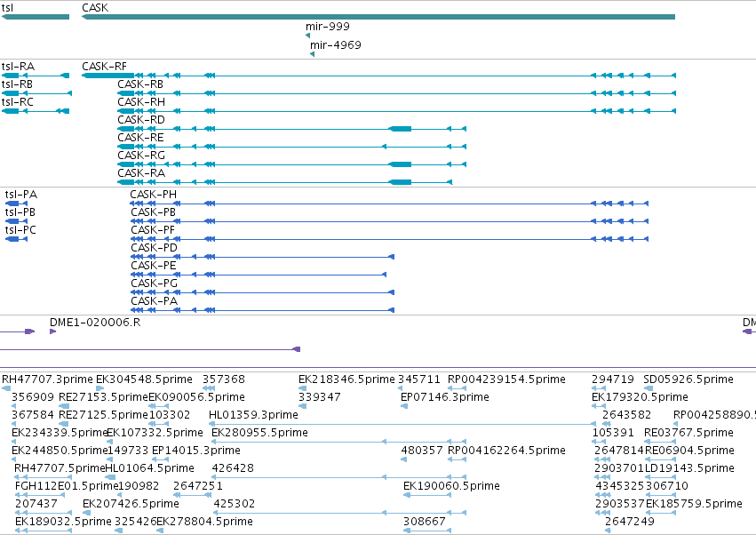Select the 356909 feature
This screenshot has height=535, width=756.
coord(13,406)
